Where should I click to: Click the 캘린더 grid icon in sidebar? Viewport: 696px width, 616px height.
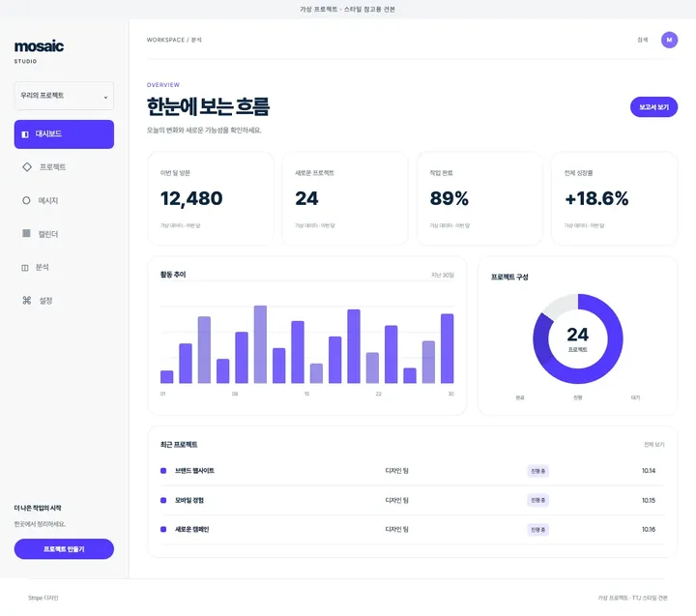[x=27, y=233]
